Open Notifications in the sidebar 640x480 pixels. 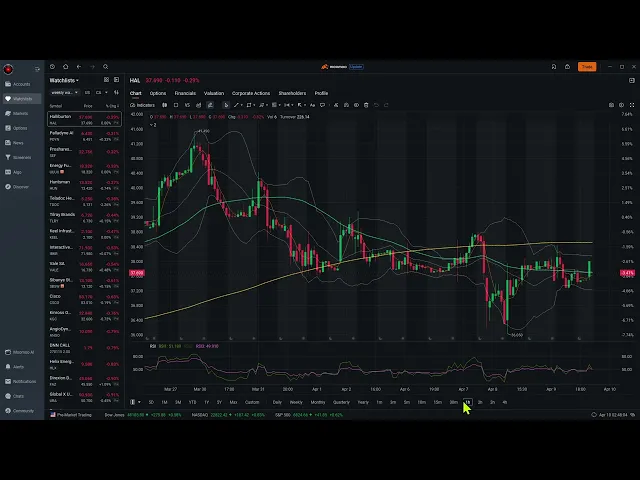(21, 382)
